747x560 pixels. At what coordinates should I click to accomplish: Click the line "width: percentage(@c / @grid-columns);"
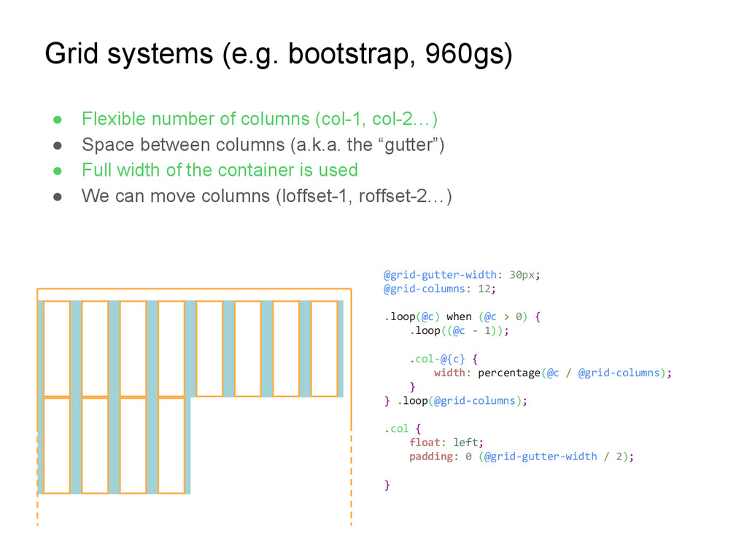coord(553,373)
